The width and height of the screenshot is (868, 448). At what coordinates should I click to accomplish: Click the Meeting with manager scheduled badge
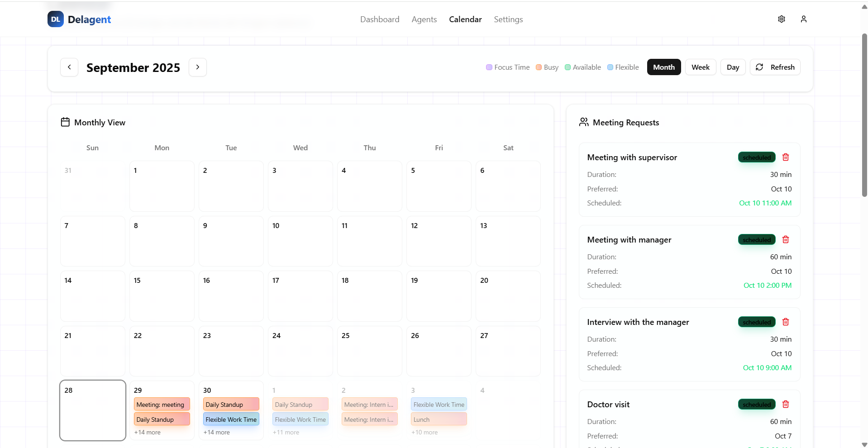(757, 239)
